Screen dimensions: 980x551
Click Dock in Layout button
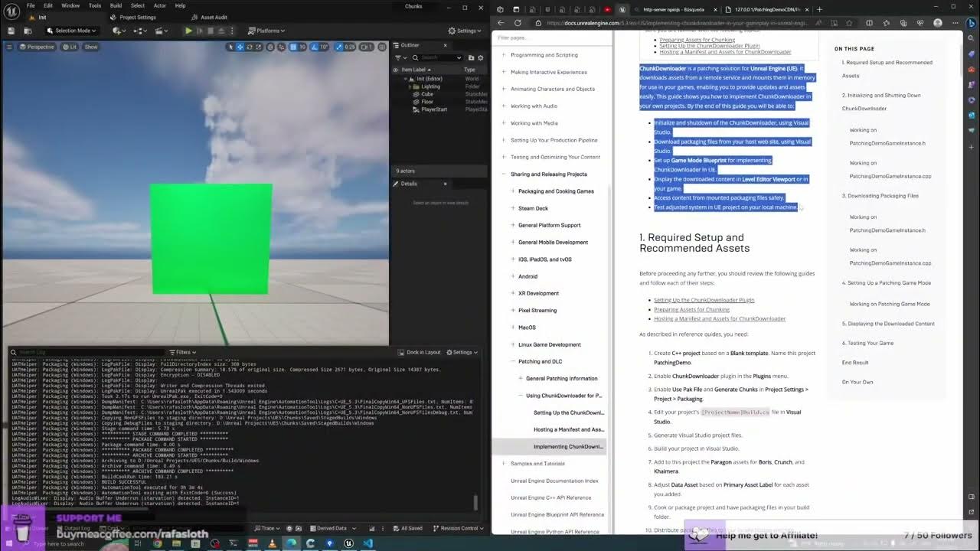(420, 352)
